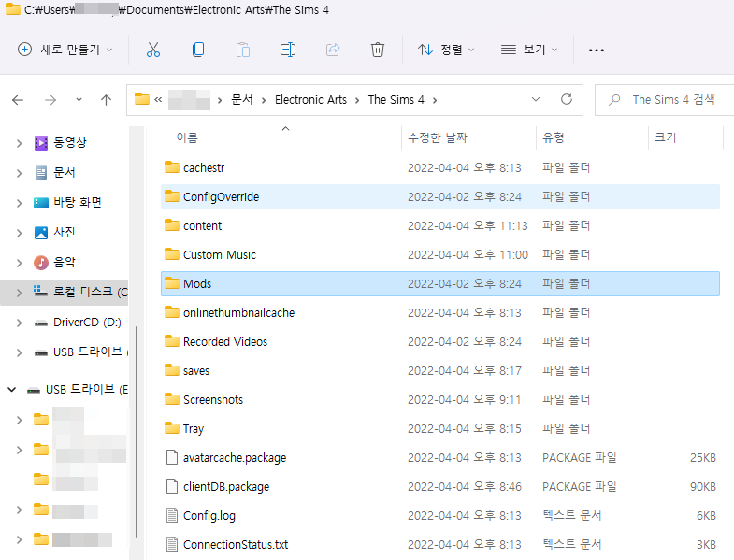Collapse the expanded USB 드라이브 node
Image resolution: width=734 pixels, height=560 pixels.
[x=12, y=390]
